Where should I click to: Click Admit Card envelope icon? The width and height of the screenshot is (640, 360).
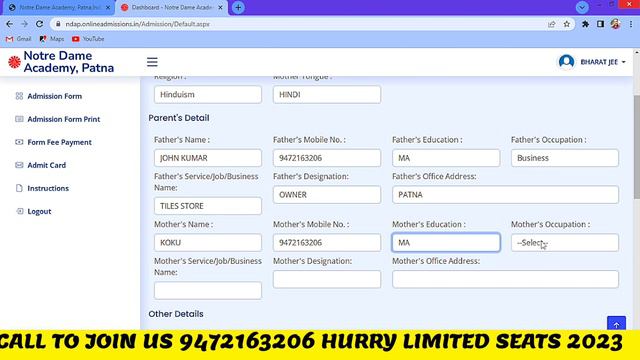click(19, 165)
